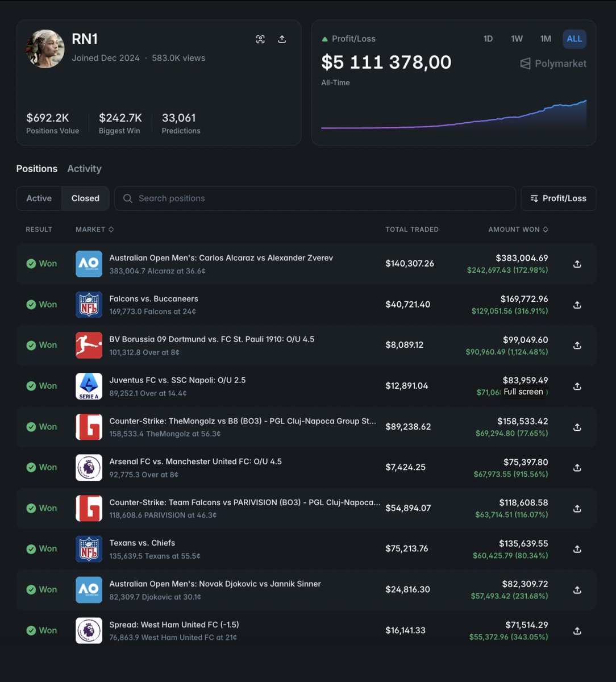This screenshot has width=616, height=682.
Task: Click the share icon on RN1 profile card
Action: tap(282, 39)
